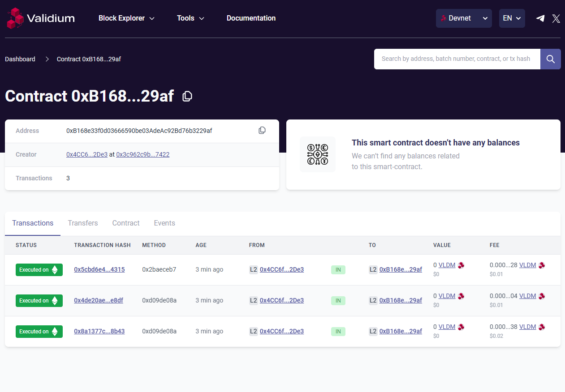The height and width of the screenshot is (392, 565).
Task: Switch to the Transfers tab
Action: click(83, 223)
